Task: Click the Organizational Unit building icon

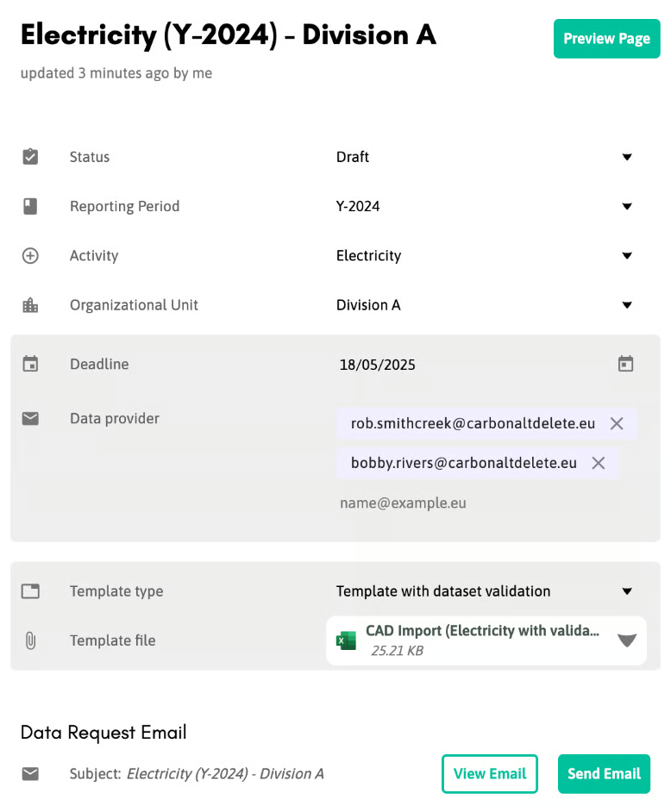Action: click(x=30, y=305)
